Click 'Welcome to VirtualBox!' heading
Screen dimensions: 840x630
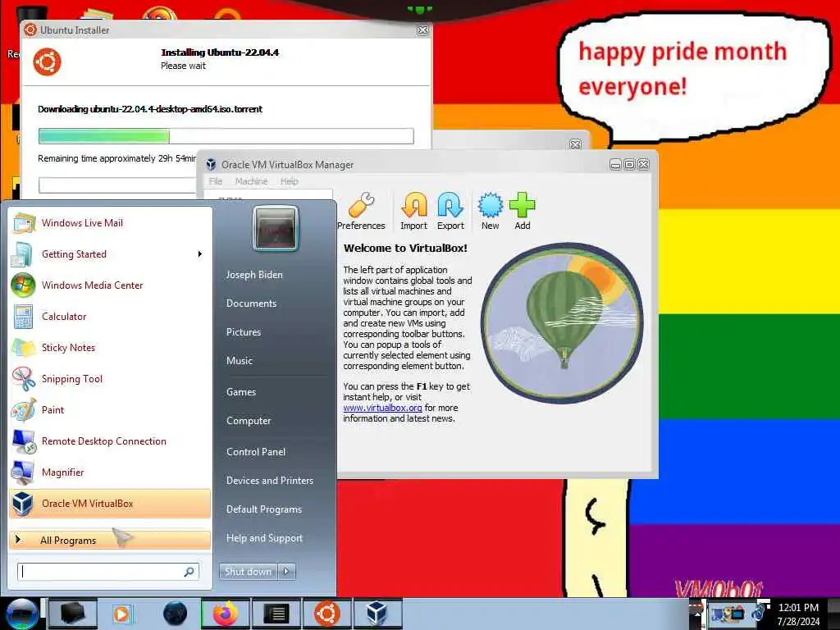pyautogui.click(x=405, y=248)
